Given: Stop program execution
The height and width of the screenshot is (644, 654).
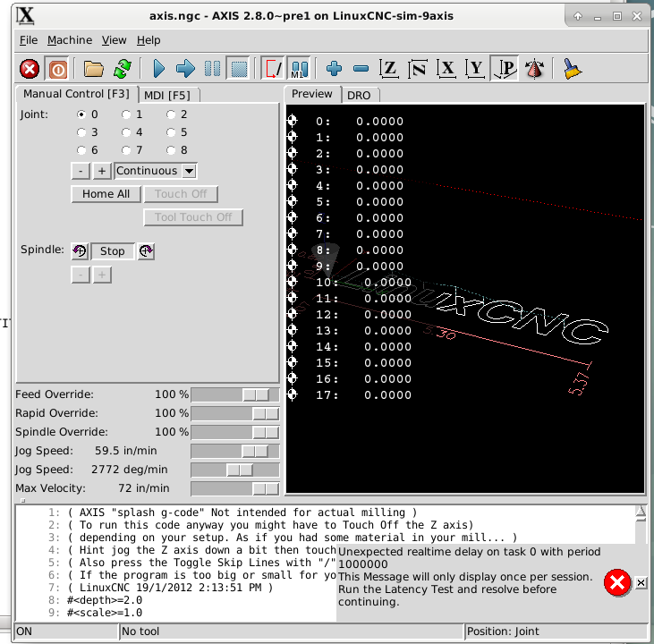Looking at the screenshot, I should 240,69.
